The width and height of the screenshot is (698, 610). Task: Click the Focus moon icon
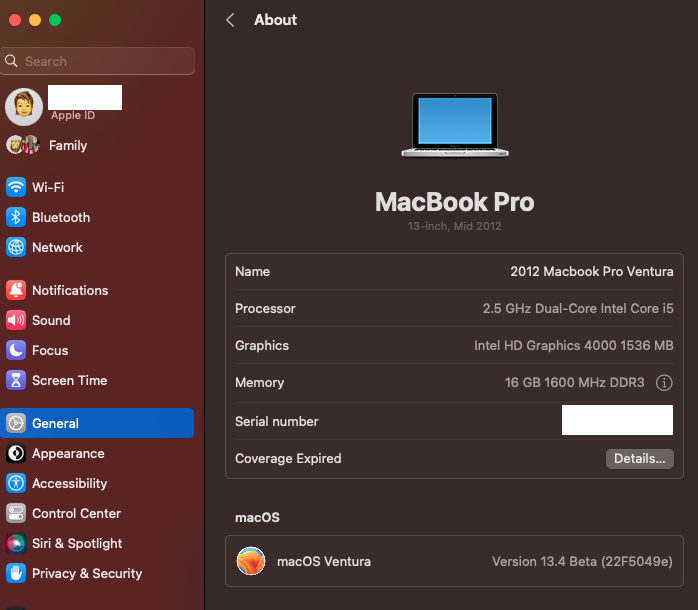tap(16, 350)
